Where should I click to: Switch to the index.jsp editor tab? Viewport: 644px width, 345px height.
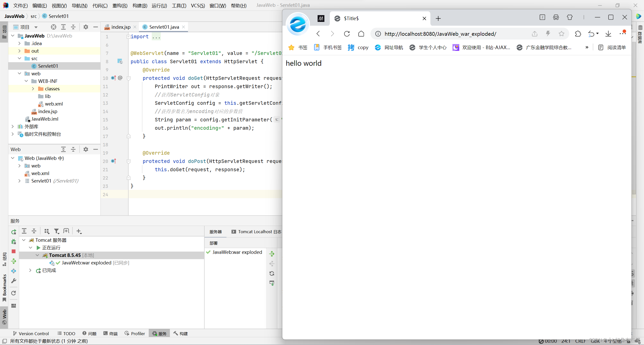(121, 27)
